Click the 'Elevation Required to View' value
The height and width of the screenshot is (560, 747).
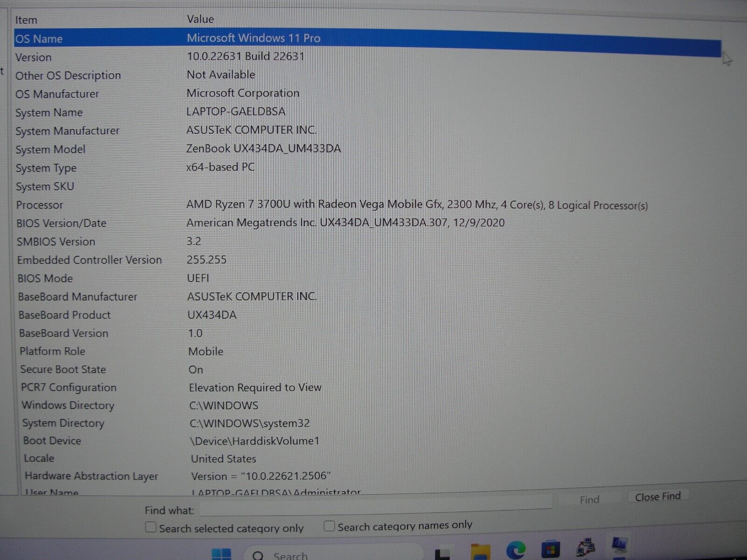pos(255,387)
